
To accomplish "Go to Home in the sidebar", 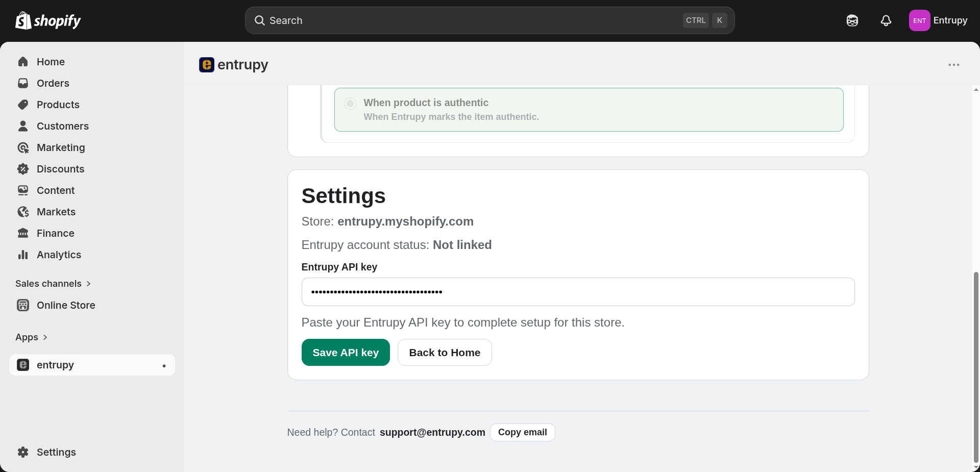I will point(92,62).
